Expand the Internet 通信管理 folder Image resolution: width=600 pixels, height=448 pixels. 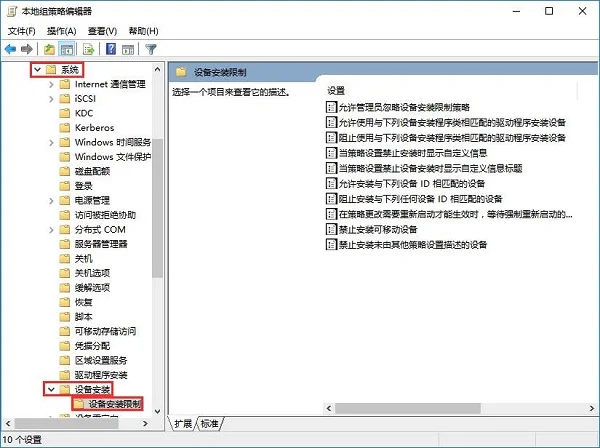tap(51, 84)
